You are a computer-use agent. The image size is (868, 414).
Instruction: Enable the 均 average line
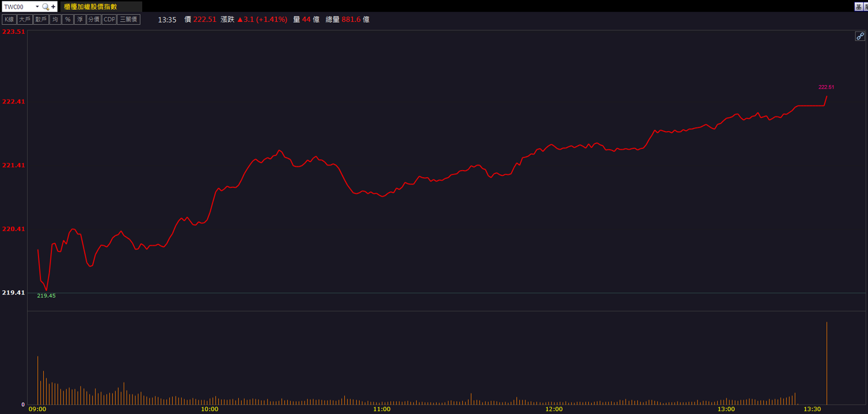(55, 20)
